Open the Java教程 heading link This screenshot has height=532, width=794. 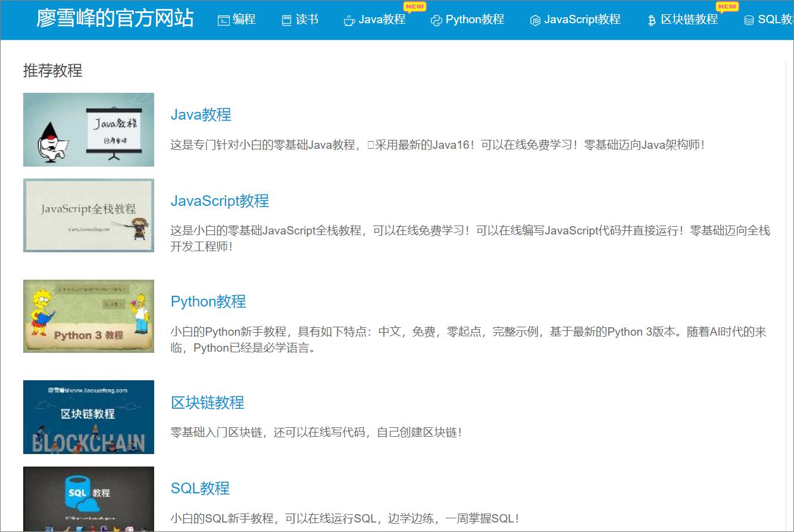click(201, 114)
